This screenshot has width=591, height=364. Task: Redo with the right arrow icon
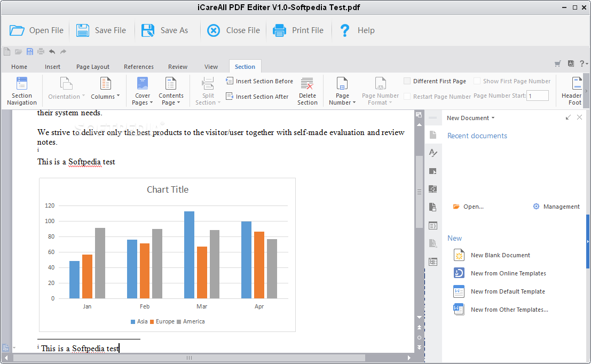[x=64, y=52]
